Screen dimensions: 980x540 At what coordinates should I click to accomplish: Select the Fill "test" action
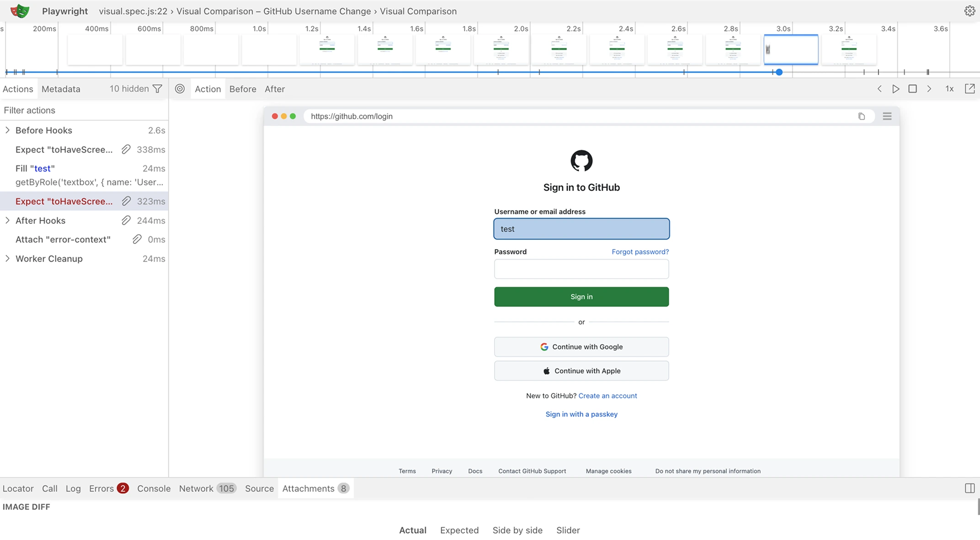(x=84, y=175)
